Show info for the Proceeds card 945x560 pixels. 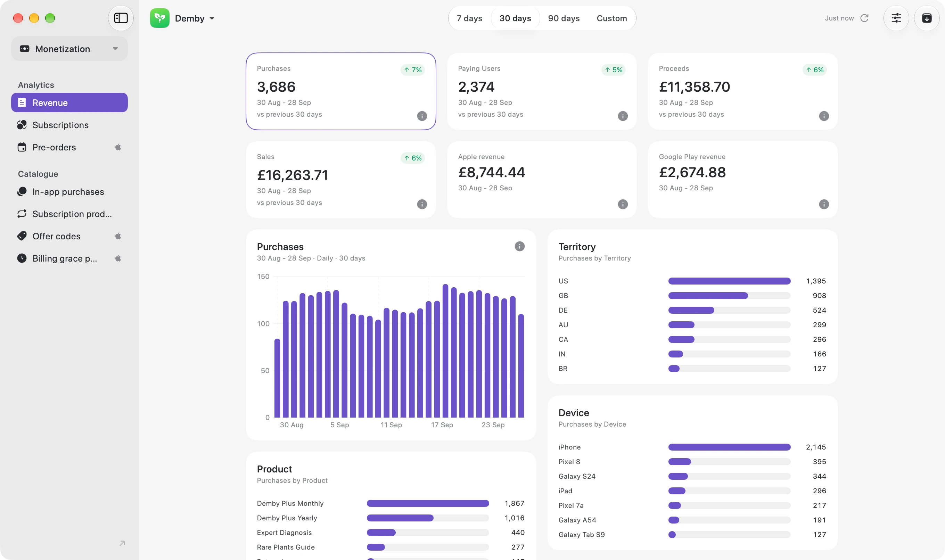point(824,116)
